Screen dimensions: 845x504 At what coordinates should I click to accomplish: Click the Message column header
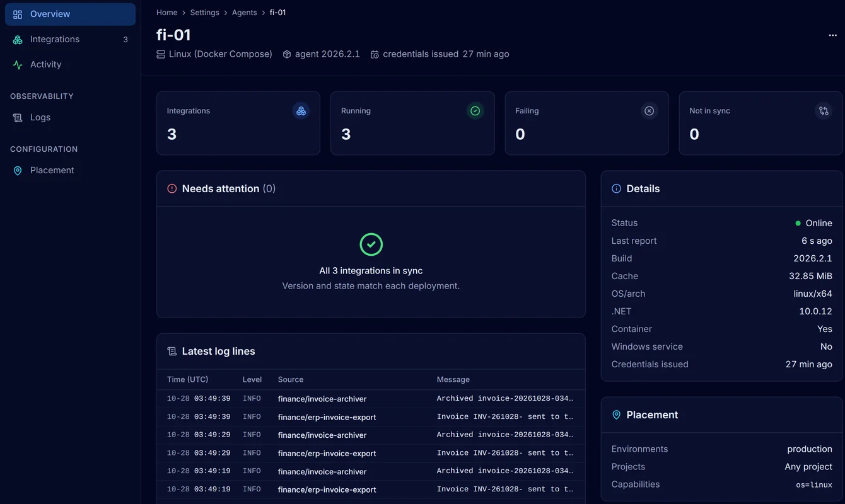(x=453, y=379)
